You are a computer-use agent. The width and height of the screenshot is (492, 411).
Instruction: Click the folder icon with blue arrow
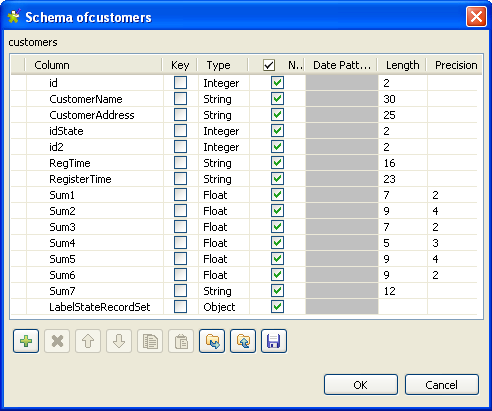click(x=212, y=341)
